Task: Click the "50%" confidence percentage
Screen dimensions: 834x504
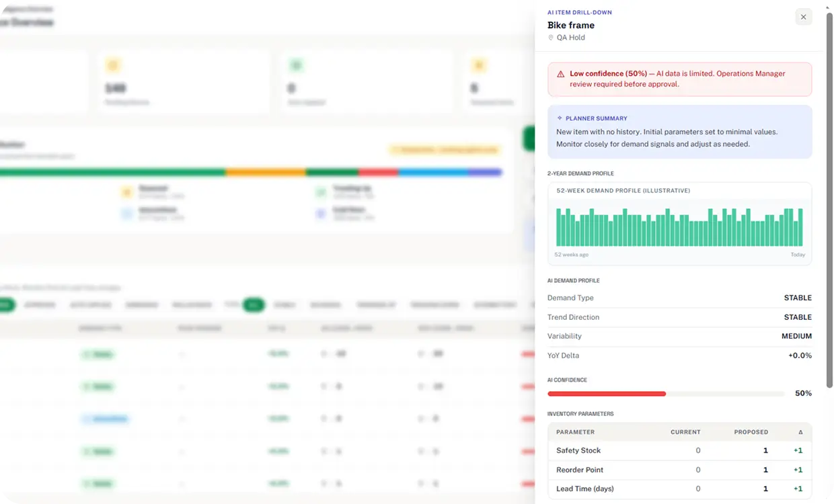Action: pyautogui.click(x=803, y=393)
